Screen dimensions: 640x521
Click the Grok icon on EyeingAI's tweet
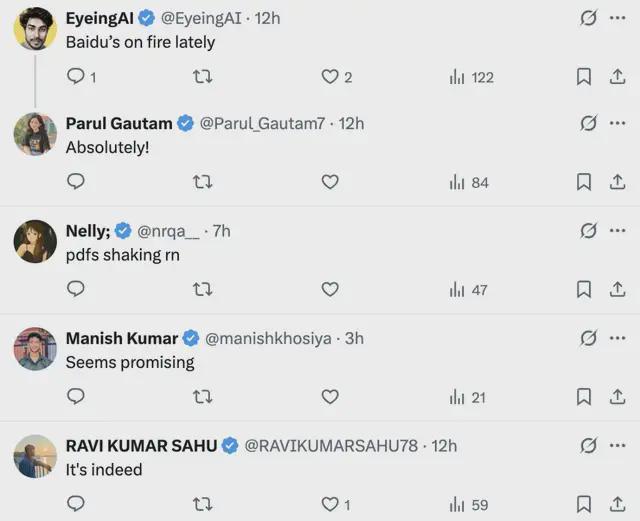589,18
